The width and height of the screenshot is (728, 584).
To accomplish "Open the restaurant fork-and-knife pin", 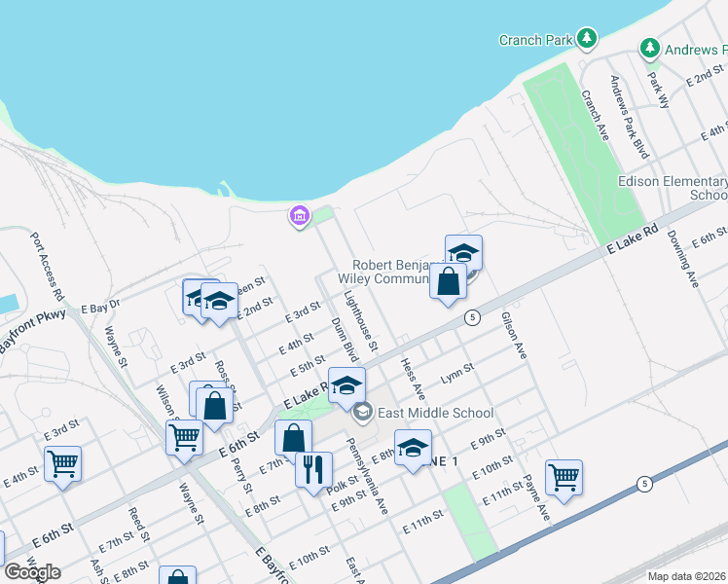I will tap(313, 470).
